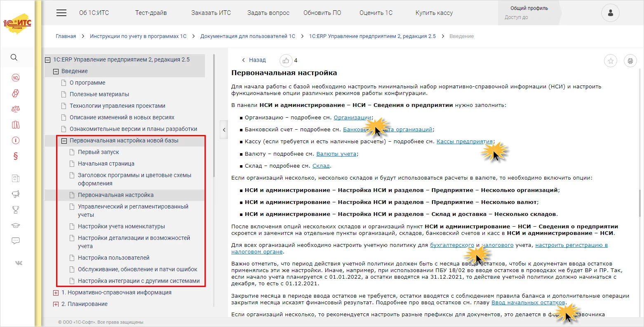Open the scales (legal) sidebar icon
The height and width of the screenshot is (327, 644).
(16, 109)
